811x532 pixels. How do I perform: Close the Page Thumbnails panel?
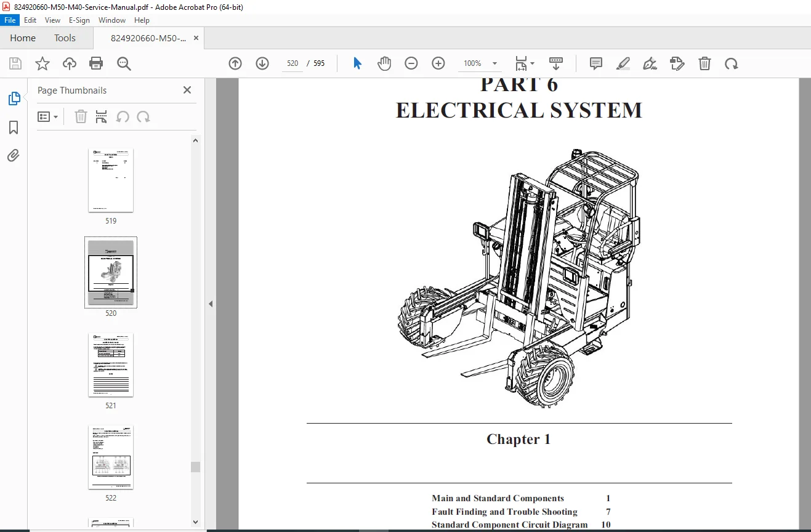tap(187, 90)
